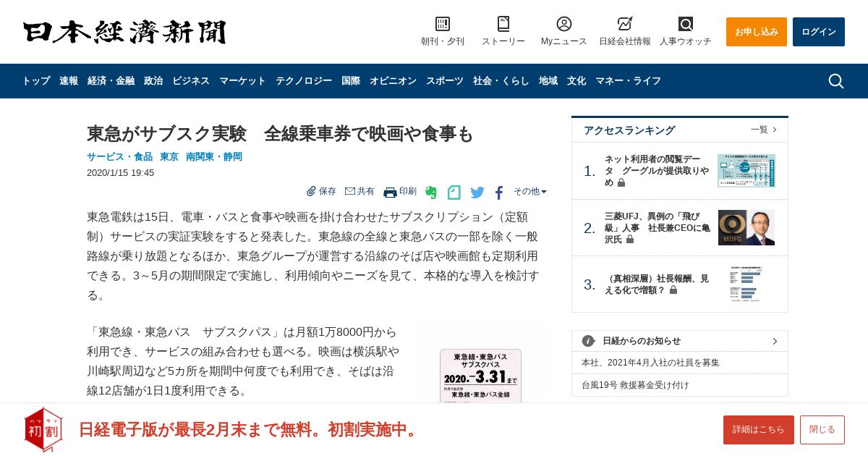Open notice 本社、2021年4月入社の社員を募集
The image size is (868, 456).
650,363
